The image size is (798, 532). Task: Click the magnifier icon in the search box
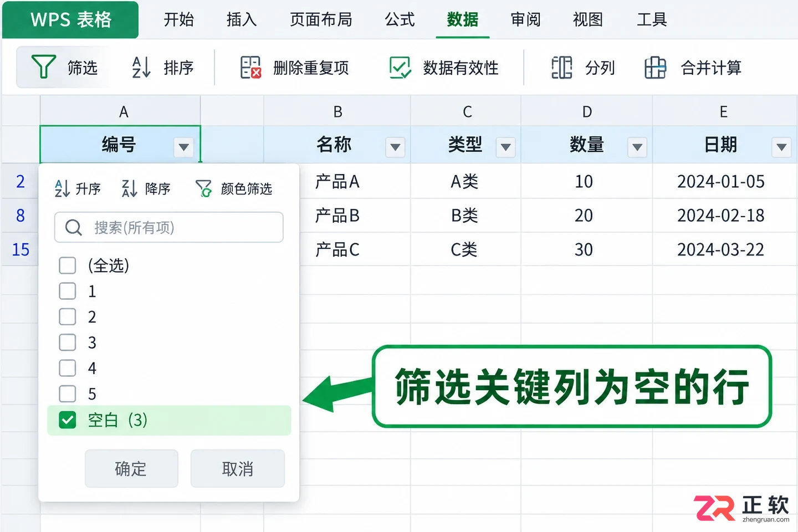73,227
